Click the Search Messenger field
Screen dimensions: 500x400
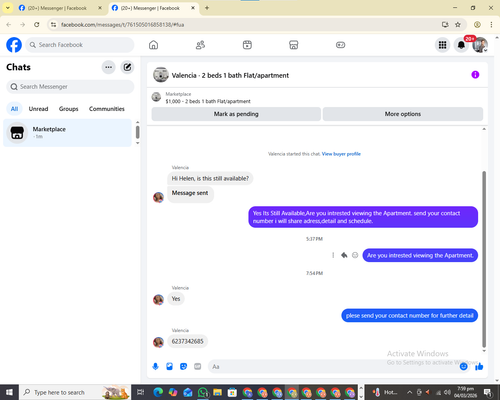[x=70, y=87]
